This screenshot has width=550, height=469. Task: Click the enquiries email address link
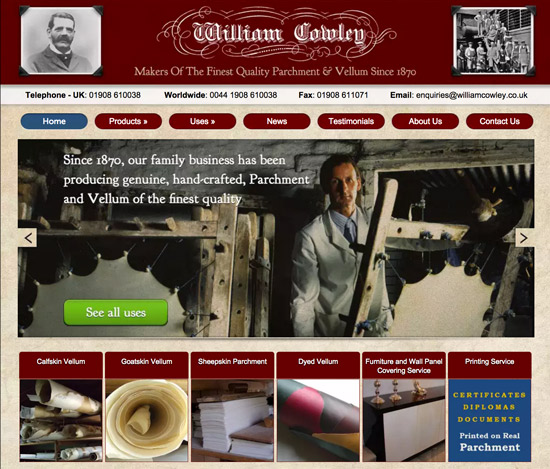(471, 95)
